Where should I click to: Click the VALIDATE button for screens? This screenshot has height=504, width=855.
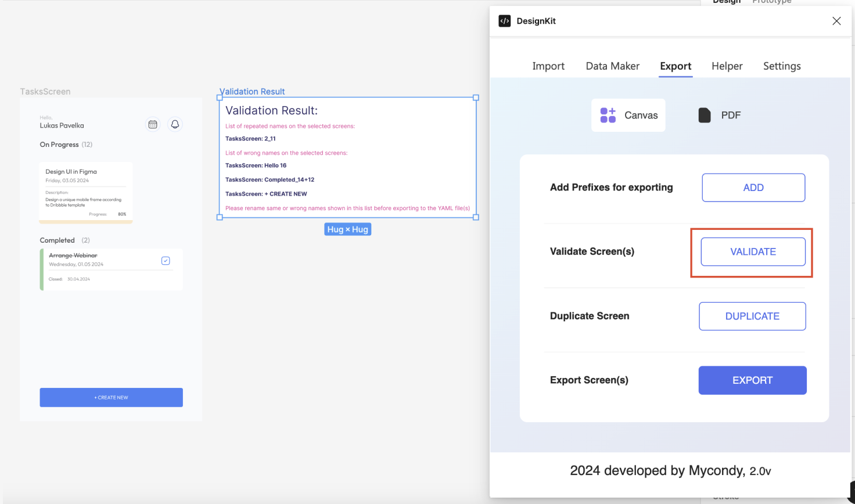(752, 251)
